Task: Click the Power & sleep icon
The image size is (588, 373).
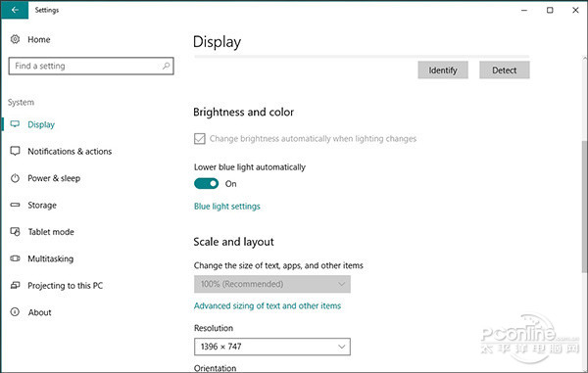Action: [x=15, y=178]
